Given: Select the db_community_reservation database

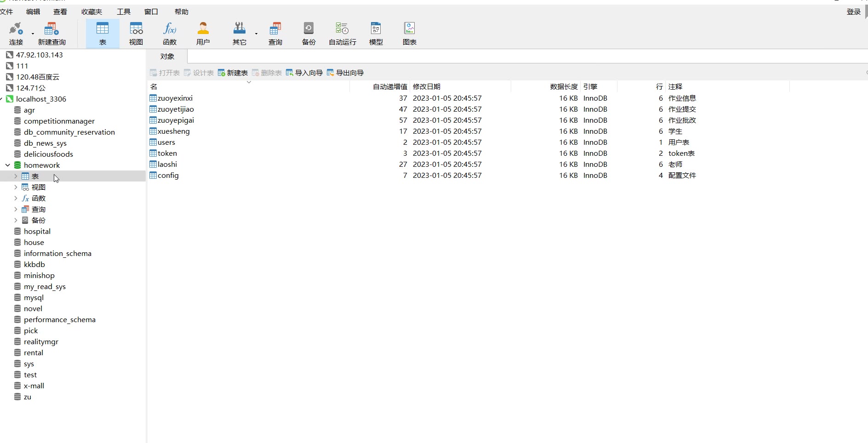Looking at the screenshot, I should tap(69, 132).
